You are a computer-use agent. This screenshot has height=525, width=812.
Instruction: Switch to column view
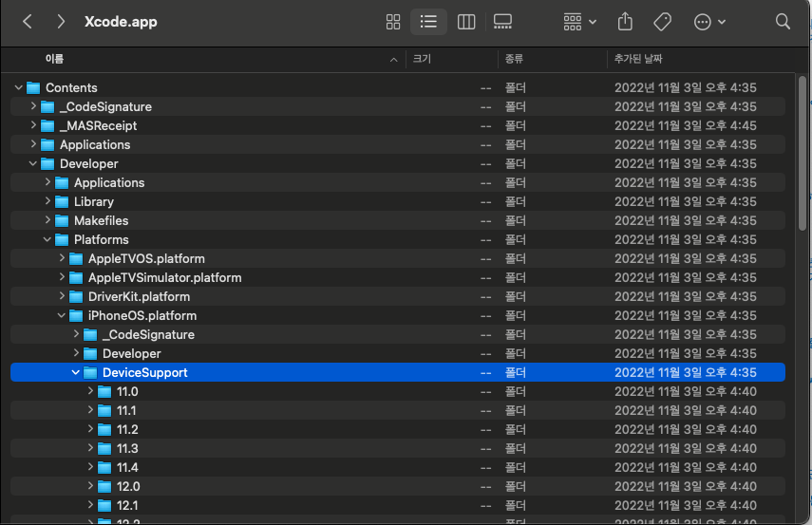pos(466,22)
